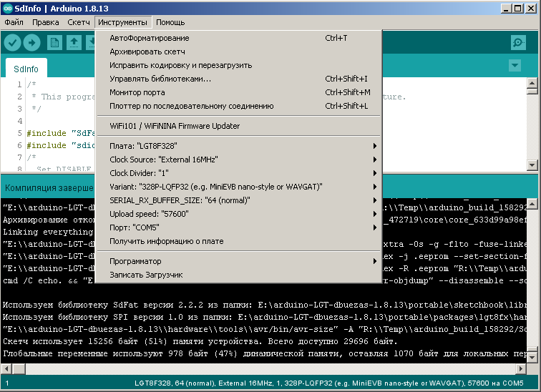Screen dimensions: 541x392
Task: Click the line number 1 in the status bar
Action: tap(7, 383)
